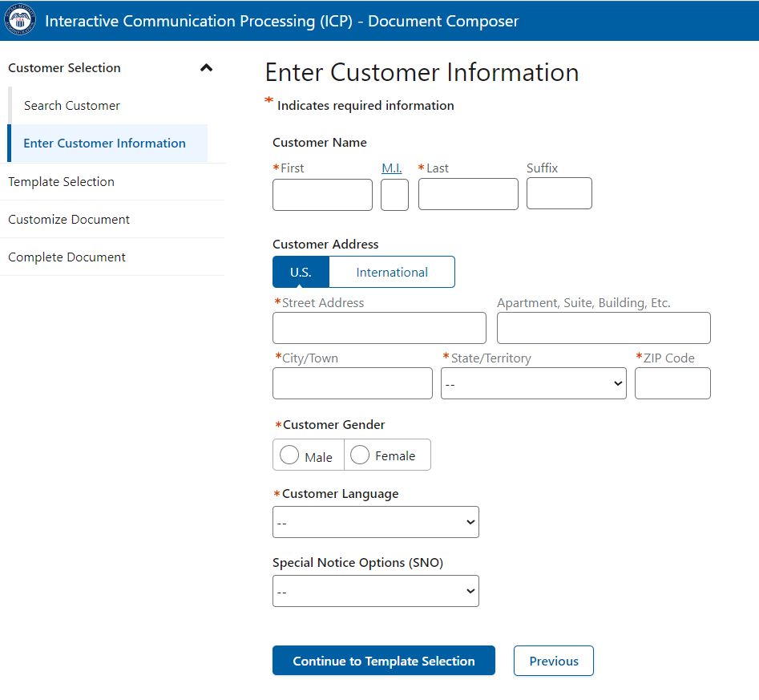
Task: Focus the First name input field
Action: [x=322, y=195]
